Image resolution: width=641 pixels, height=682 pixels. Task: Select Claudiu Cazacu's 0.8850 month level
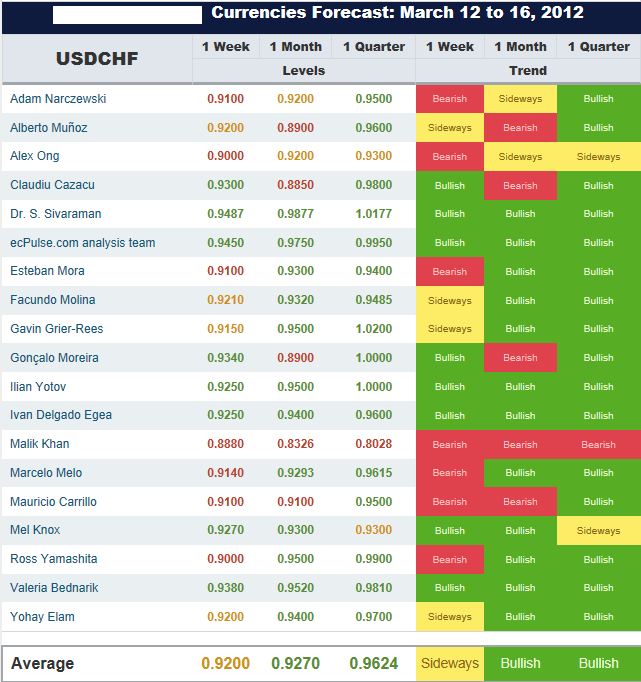295,185
